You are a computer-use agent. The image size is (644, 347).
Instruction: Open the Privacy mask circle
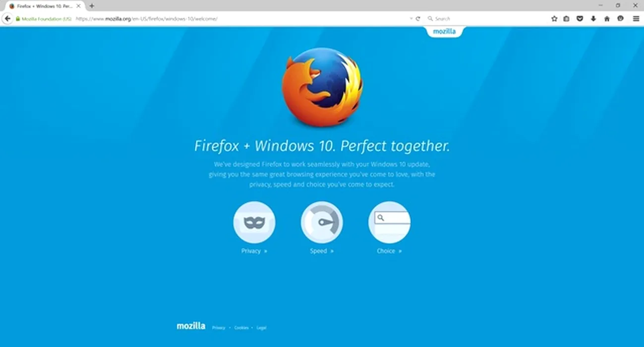pyautogui.click(x=254, y=223)
